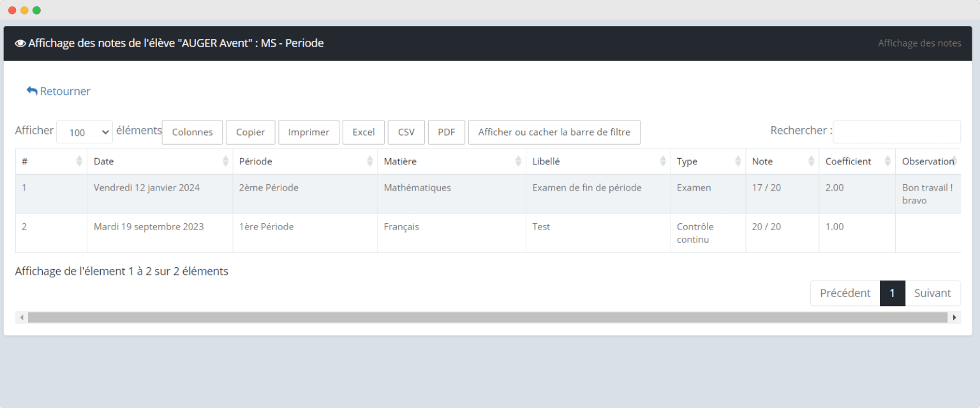Click the Test libellé cell
This screenshot has width=980, height=408.
(598, 233)
